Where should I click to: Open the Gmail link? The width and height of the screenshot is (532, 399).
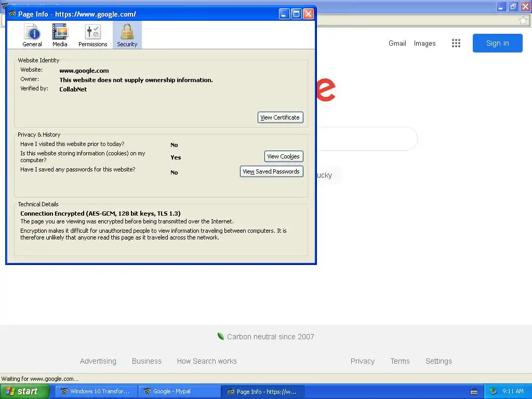(x=397, y=44)
